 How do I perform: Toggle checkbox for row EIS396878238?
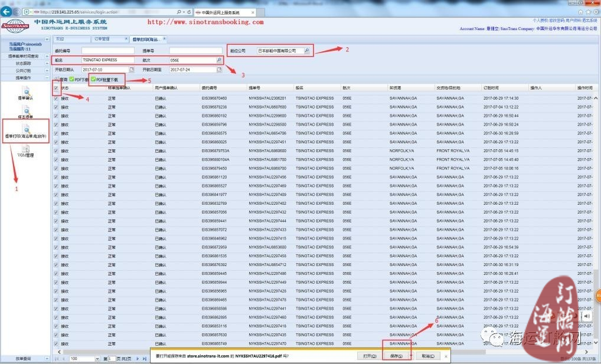[x=56, y=107]
